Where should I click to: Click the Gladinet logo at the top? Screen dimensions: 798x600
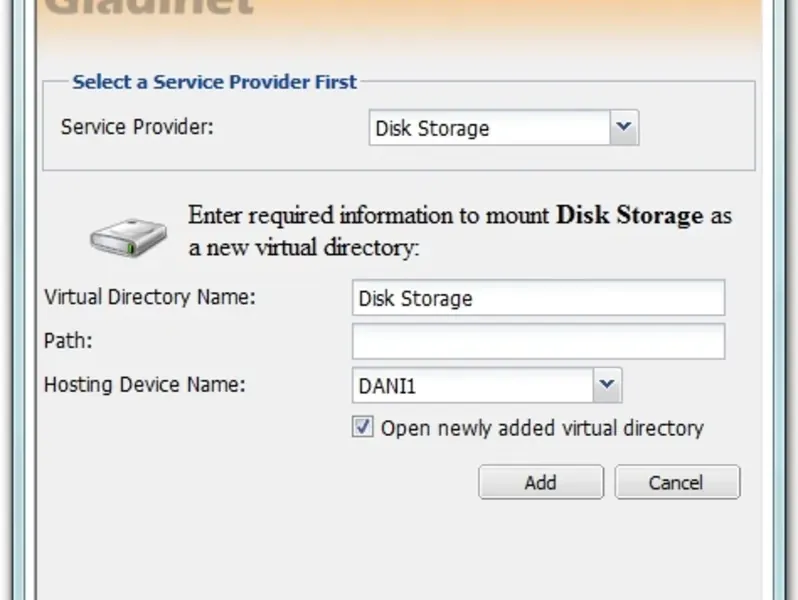[150, 8]
